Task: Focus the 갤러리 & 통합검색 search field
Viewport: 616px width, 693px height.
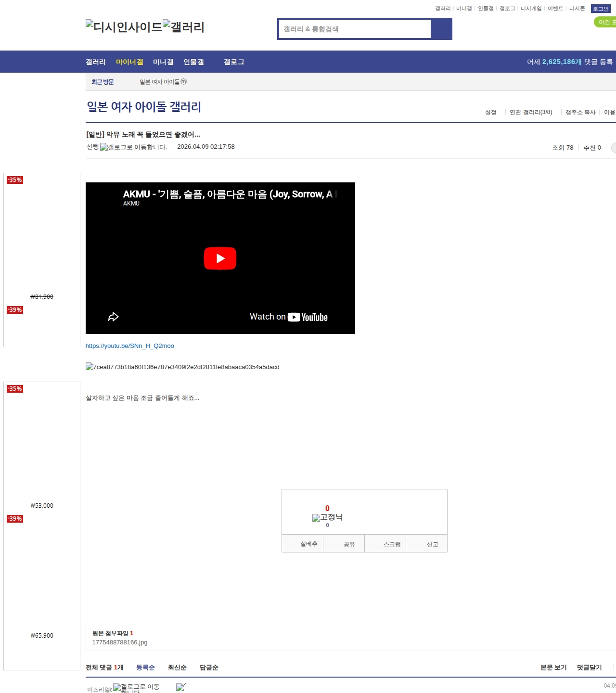Action: coord(355,29)
